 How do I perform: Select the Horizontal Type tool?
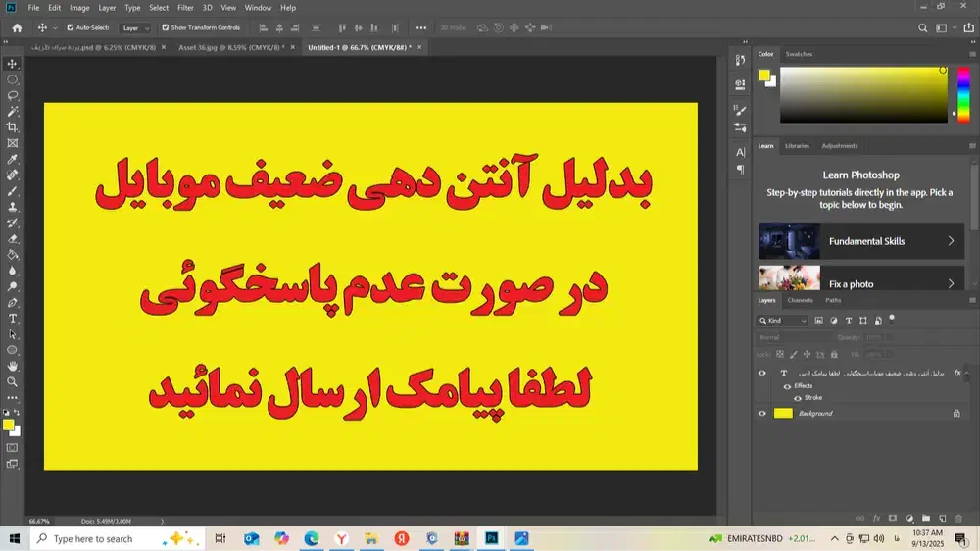[x=12, y=319]
